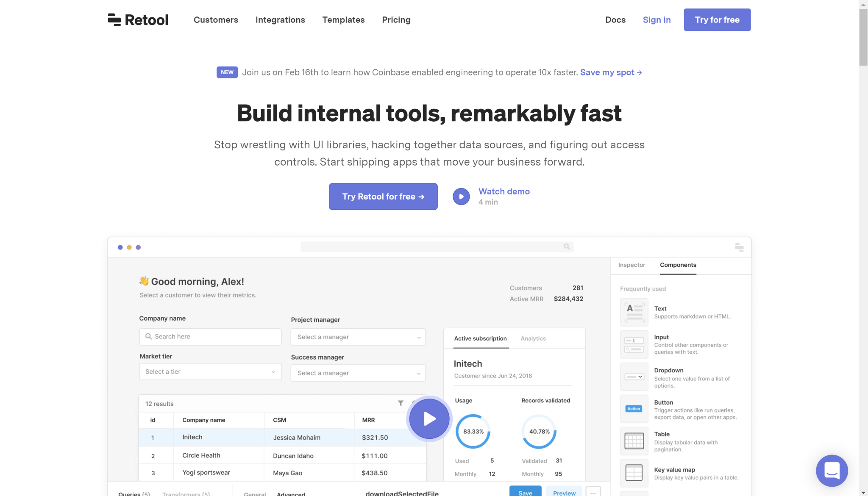868x496 pixels.
Task: Select the Circle Health row
Action: (282, 456)
